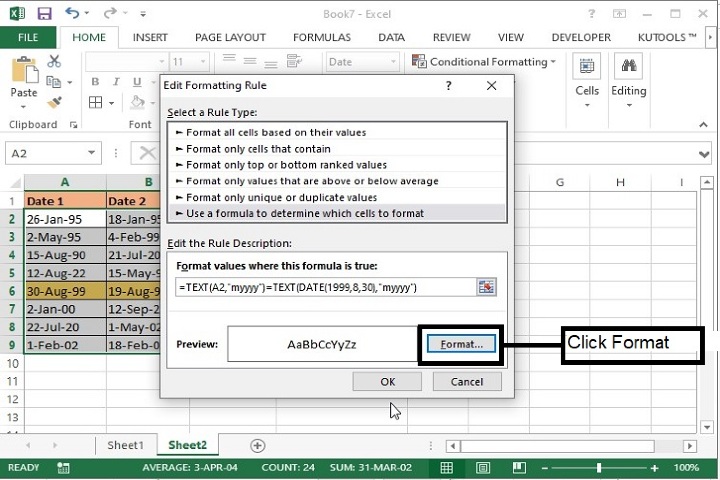Click the Borders grid icon
The width and height of the screenshot is (720, 480).
[96, 102]
